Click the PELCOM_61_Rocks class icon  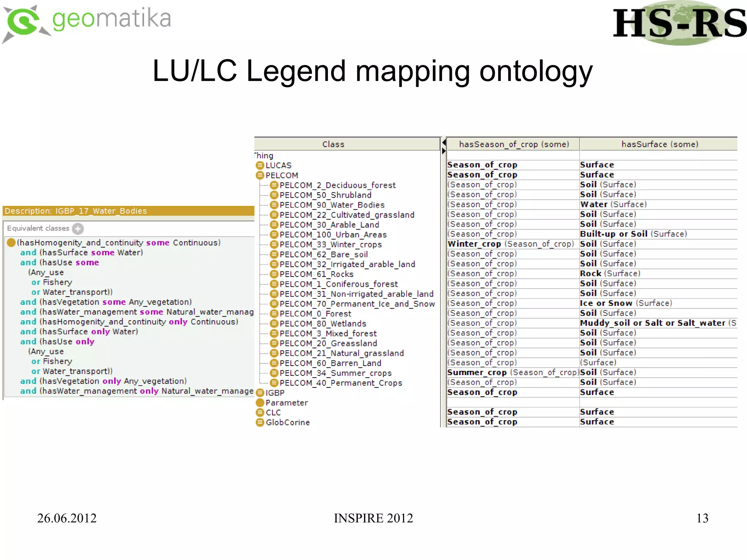pos(274,274)
